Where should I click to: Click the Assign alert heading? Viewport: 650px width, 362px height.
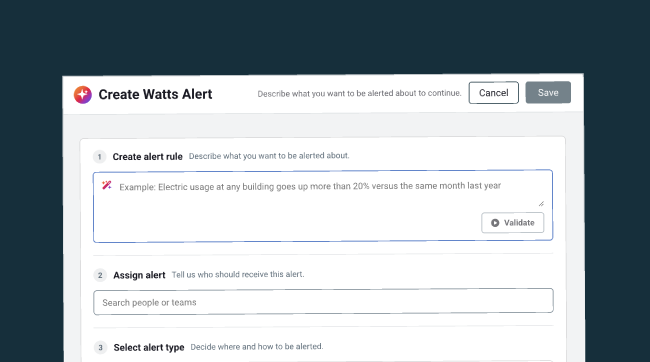(139, 275)
